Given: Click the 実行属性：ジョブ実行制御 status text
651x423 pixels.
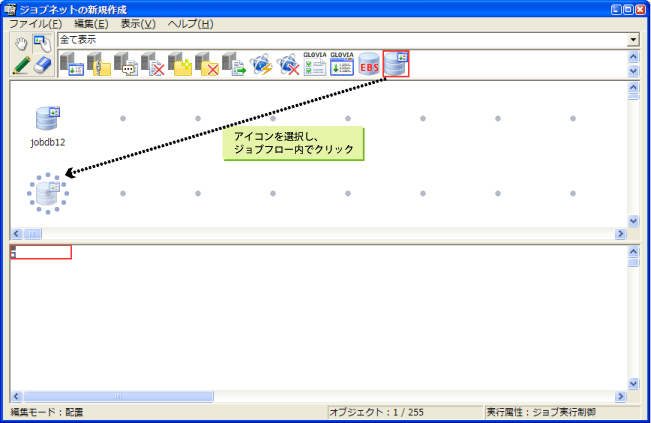Looking at the screenshot, I should [541, 412].
